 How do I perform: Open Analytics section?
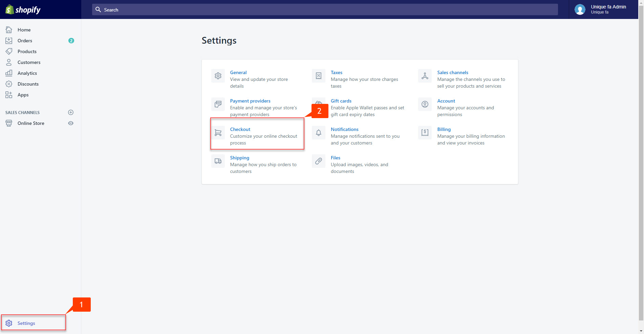(27, 73)
